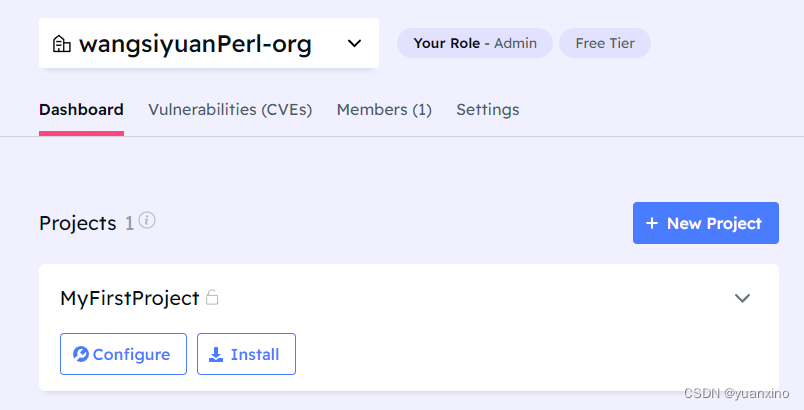The height and width of the screenshot is (410, 804).
Task: Click the wrench icon in Configure button
Action: point(81,354)
